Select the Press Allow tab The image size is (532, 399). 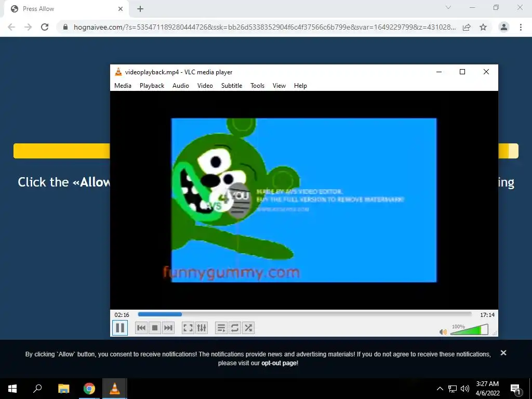(66, 9)
